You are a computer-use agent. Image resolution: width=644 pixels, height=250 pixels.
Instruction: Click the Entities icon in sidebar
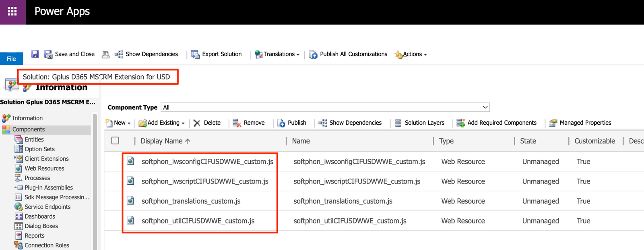19,140
